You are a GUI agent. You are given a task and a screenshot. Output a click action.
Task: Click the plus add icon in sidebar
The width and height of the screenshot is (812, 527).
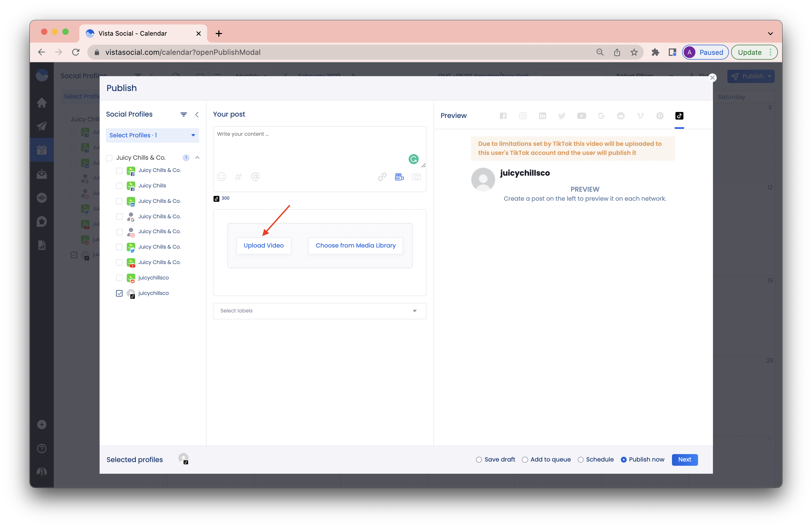[42, 424]
